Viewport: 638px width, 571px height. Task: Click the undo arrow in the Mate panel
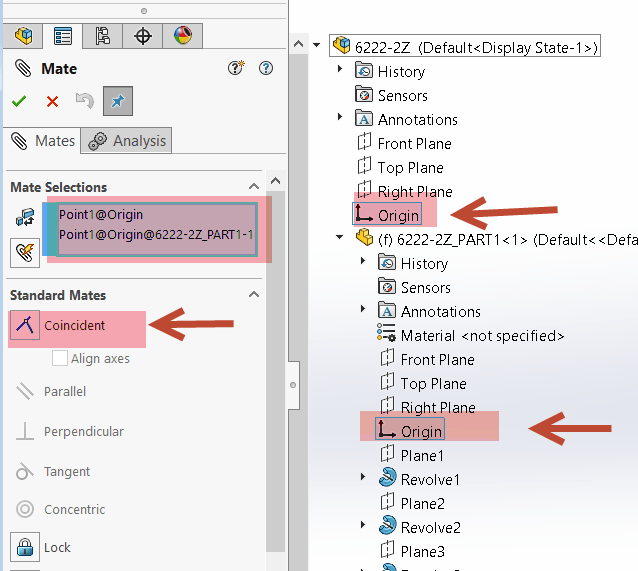click(x=85, y=101)
